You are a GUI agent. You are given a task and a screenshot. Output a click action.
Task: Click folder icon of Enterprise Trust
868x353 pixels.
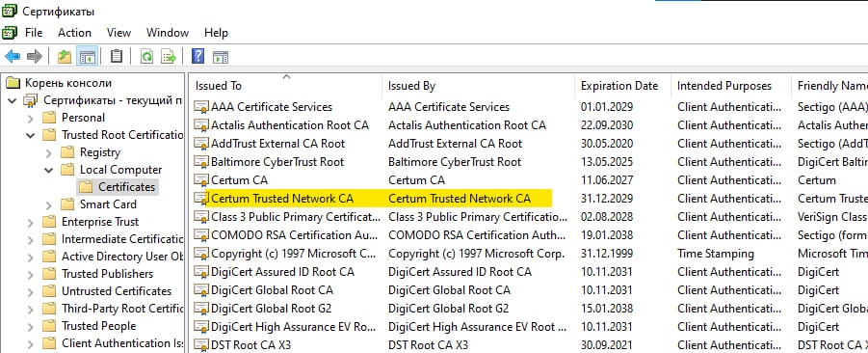(x=50, y=222)
